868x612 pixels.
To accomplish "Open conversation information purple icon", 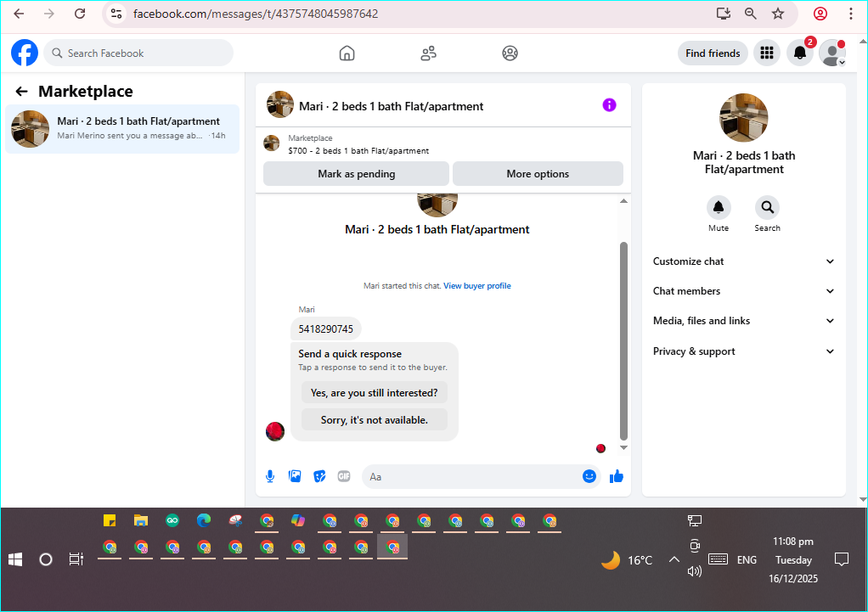I will (x=609, y=105).
